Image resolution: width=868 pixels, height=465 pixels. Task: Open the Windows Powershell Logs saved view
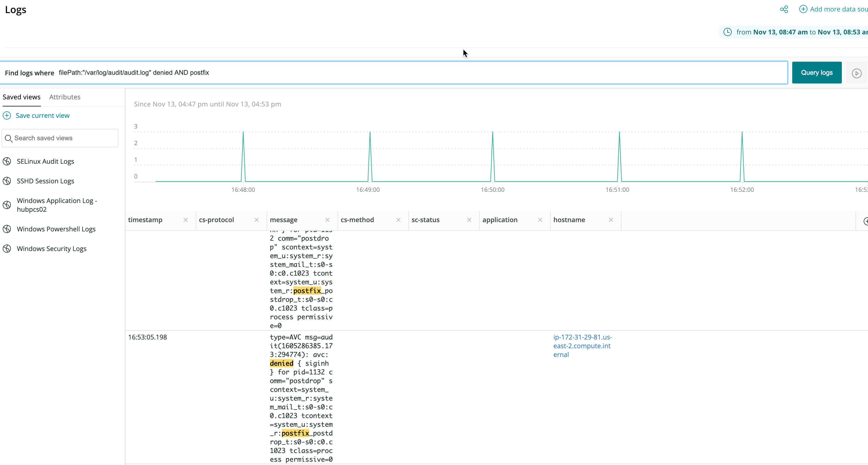(x=56, y=229)
